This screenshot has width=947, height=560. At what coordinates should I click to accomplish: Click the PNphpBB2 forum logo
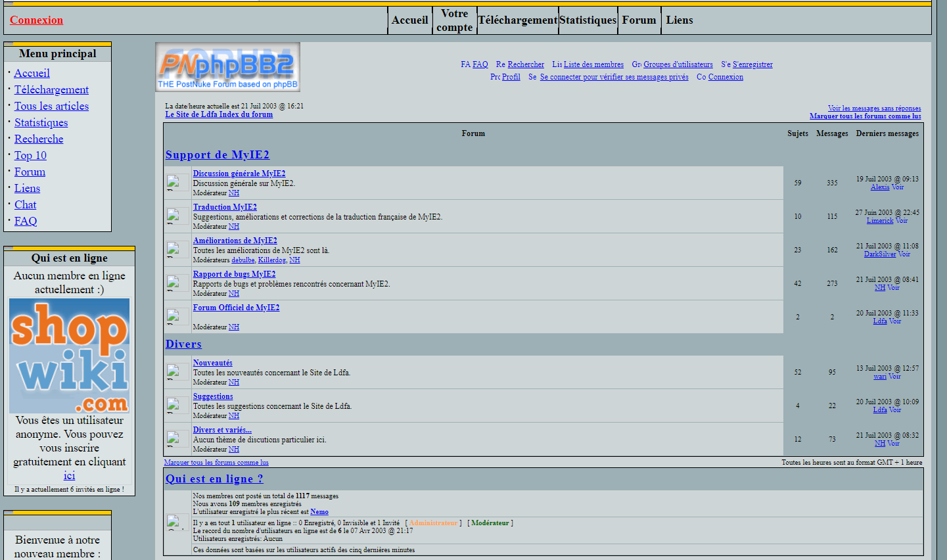click(x=227, y=67)
